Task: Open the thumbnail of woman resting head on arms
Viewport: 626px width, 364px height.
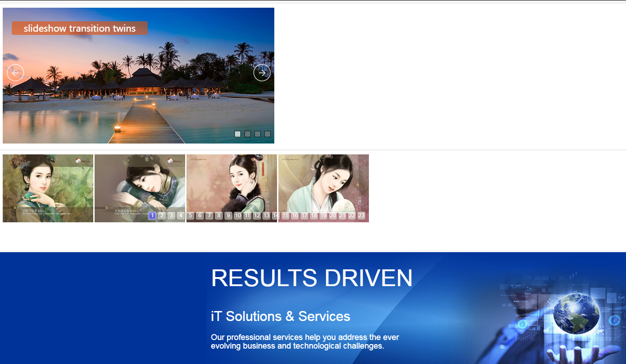Action: [140, 188]
